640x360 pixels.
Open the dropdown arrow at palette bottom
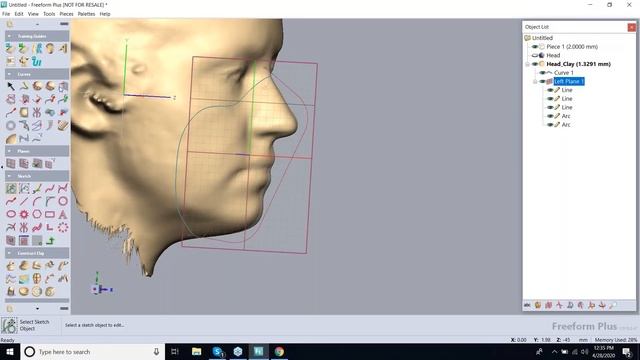tap(38, 309)
